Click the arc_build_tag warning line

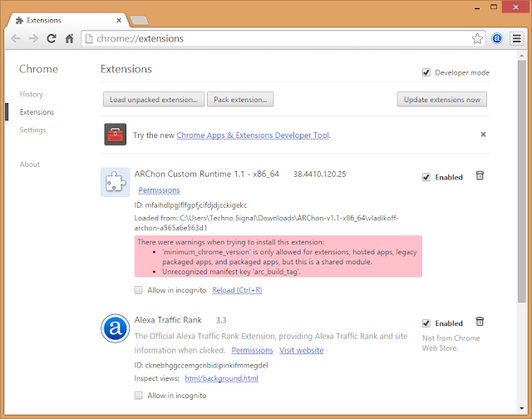231,272
